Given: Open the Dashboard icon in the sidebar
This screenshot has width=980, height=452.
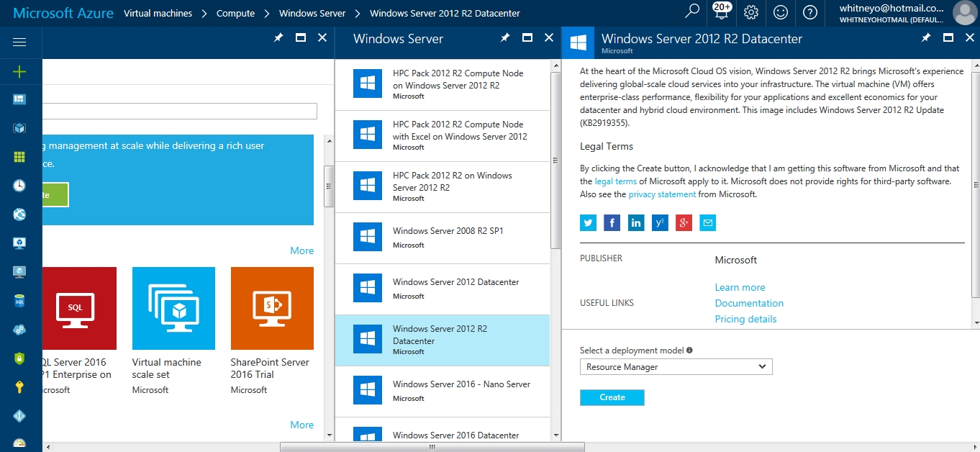Looking at the screenshot, I should click(x=19, y=99).
